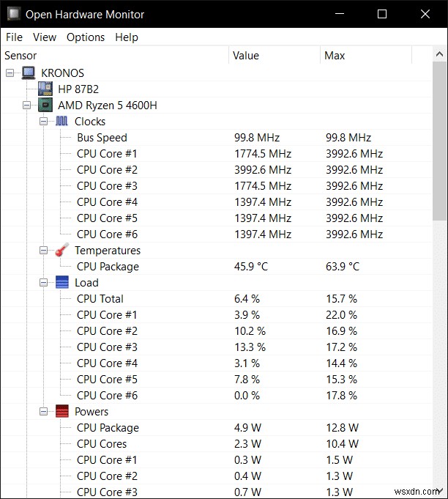
Task: Click the Max column header
Action: tap(335, 56)
